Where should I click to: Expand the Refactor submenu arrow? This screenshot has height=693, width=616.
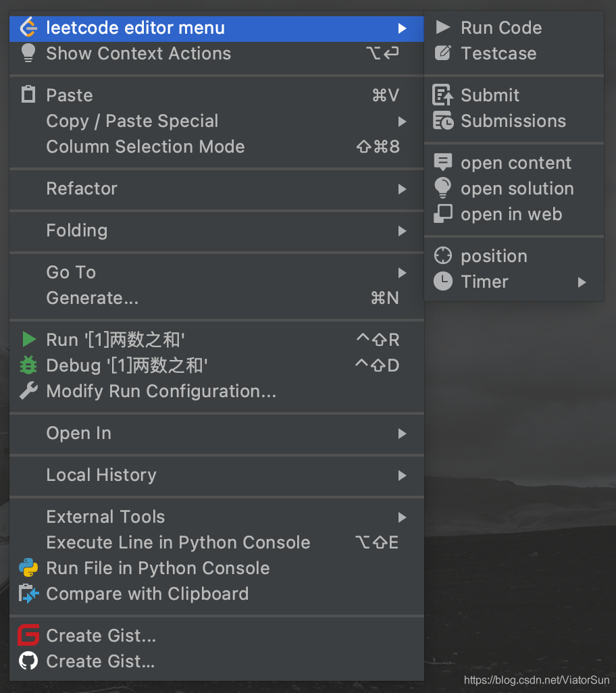tap(403, 188)
